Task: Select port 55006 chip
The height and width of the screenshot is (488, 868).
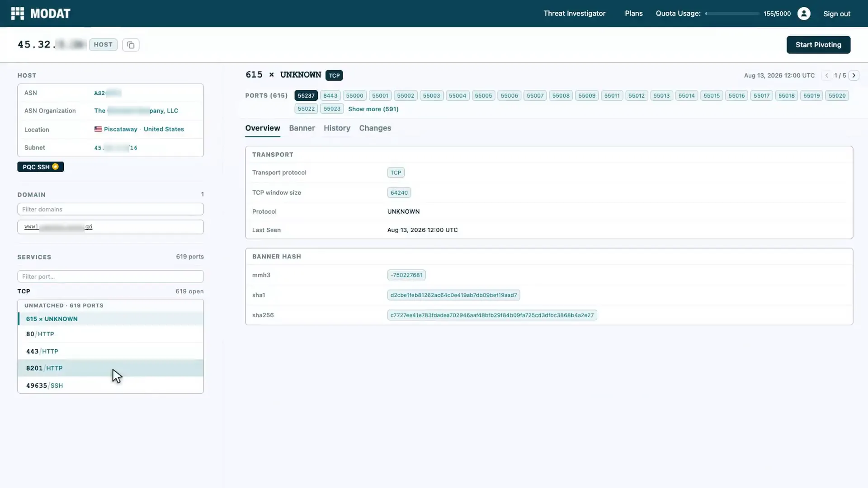Action: [x=509, y=95]
